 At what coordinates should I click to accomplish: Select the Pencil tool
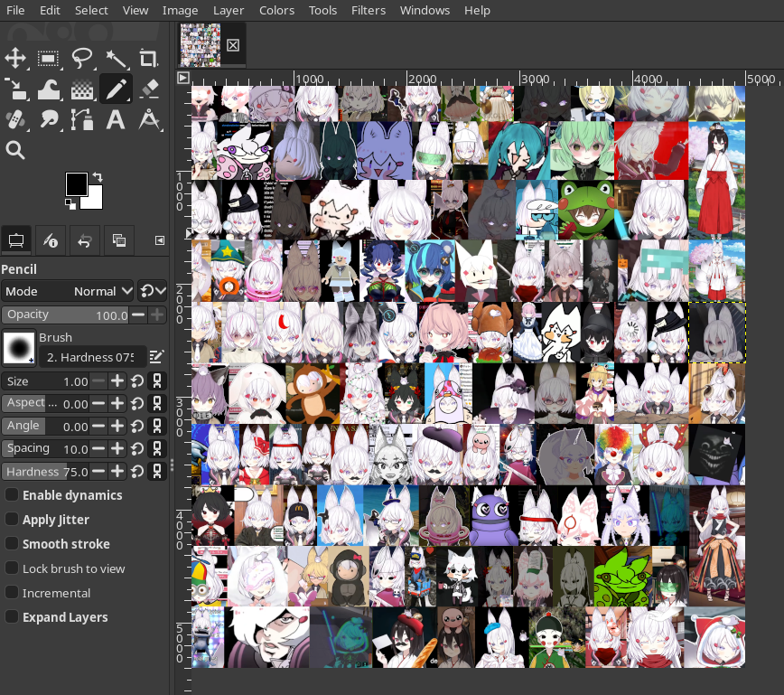click(x=116, y=89)
